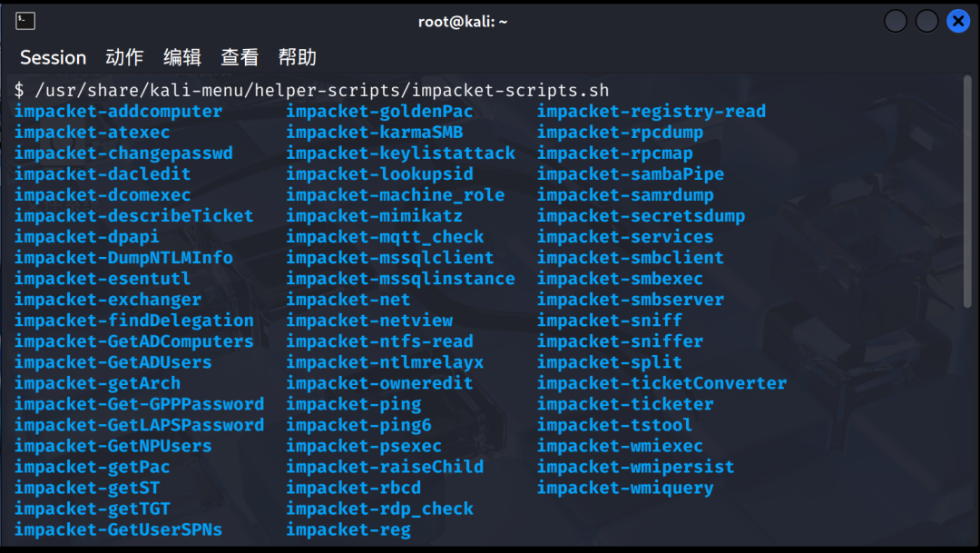The width and height of the screenshot is (980, 553).
Task: Click the impacket-wmiexec entry
Action: point(620,446)
